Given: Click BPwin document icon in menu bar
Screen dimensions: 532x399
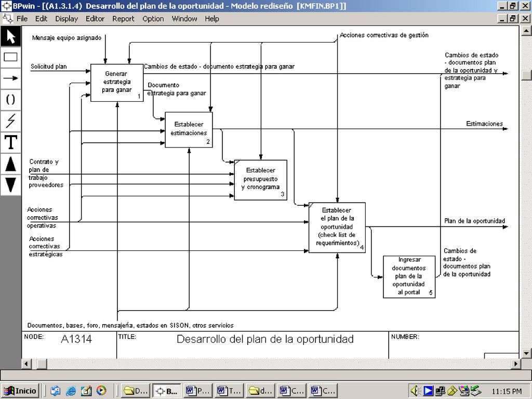Looking at the screenshot, I should (x=7, y=19).
